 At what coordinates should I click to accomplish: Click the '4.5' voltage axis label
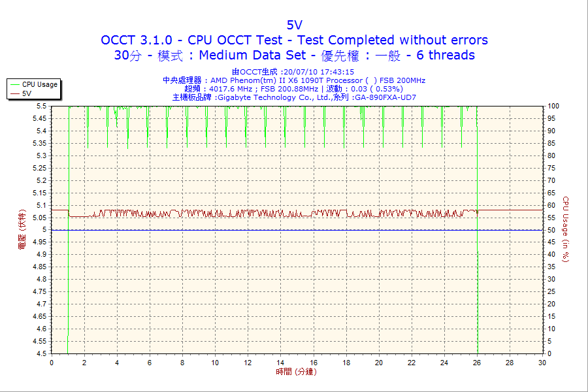pyautogui.click(x=42, y=353)
